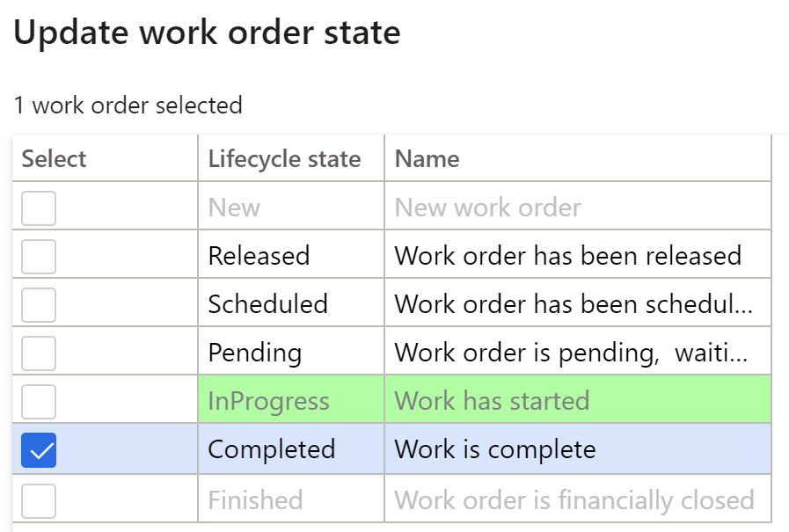This screenshot has height=532, width=789.
Task: Click the green InProgress state cell
Action: tap(291, 401)
